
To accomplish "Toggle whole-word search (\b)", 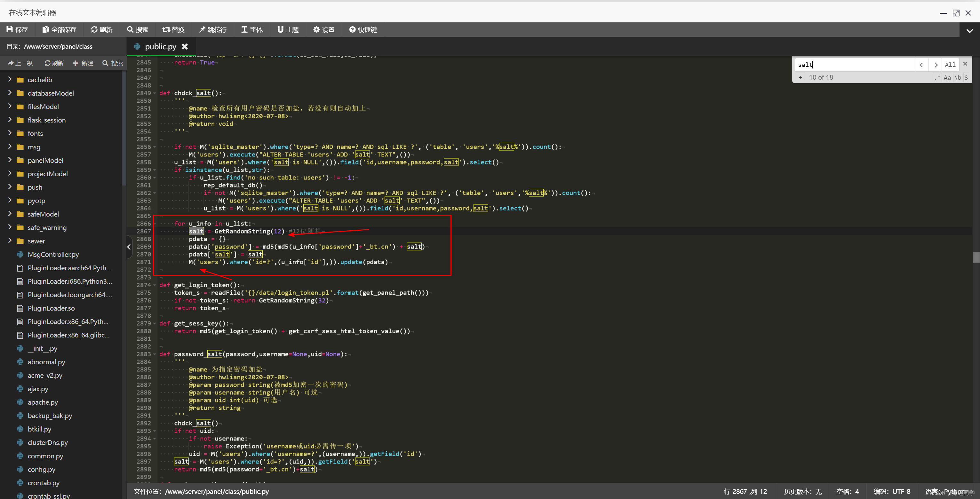I will pos(958,78).
